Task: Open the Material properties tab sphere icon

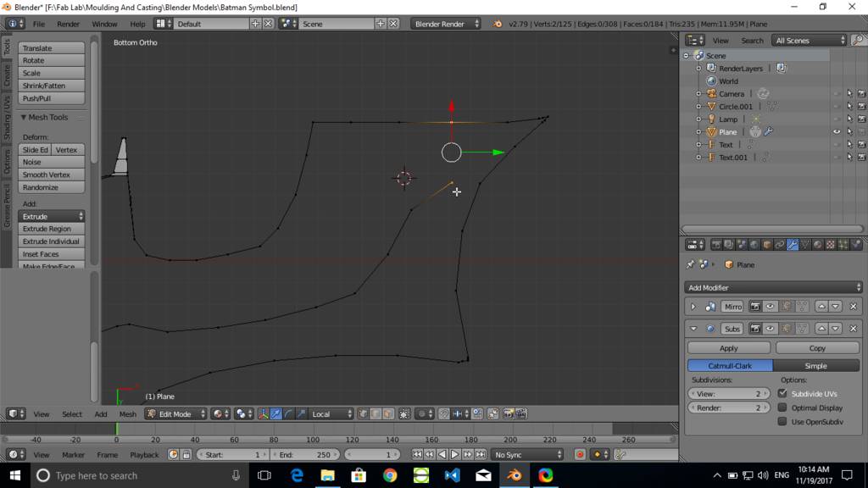Action: coord(818,245)
